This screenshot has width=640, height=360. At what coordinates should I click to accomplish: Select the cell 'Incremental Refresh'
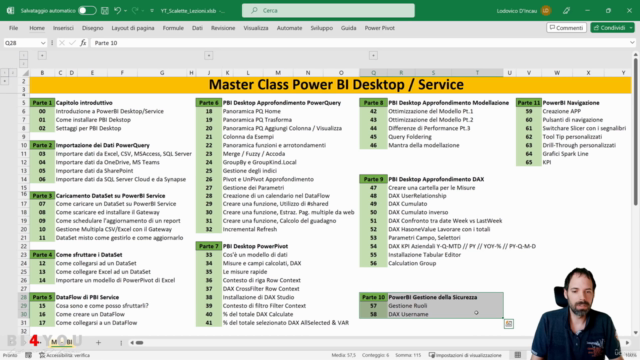tap(250, 229)
